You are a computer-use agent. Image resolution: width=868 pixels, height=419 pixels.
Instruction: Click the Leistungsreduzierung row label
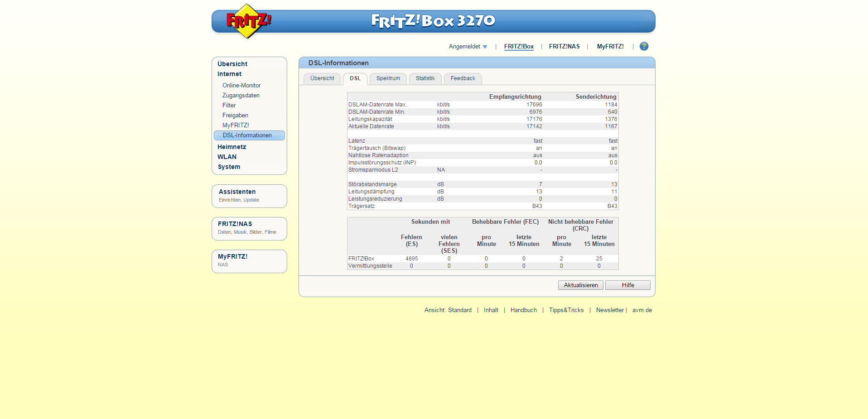(375, 199)
